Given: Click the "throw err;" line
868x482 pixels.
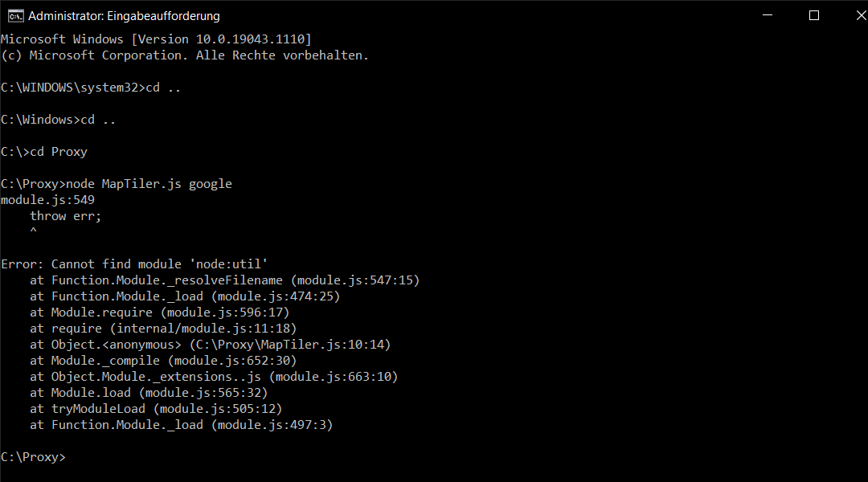Looking at the screenshot, I should 66,216.
